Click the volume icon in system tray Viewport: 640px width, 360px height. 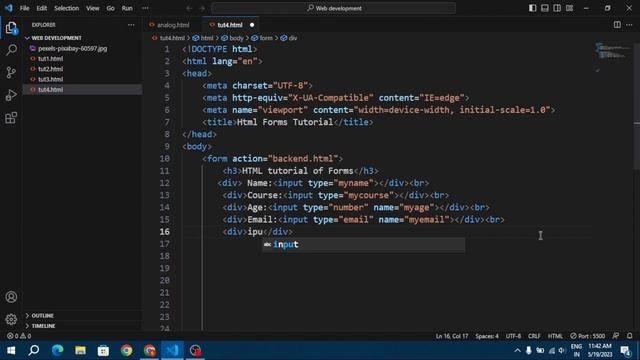(x=562, y=350)
